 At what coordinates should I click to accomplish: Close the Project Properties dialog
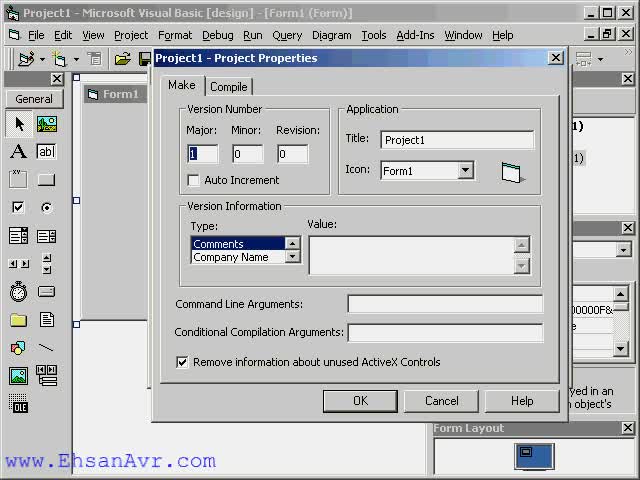pyautogui.click(x=556, y=58)
